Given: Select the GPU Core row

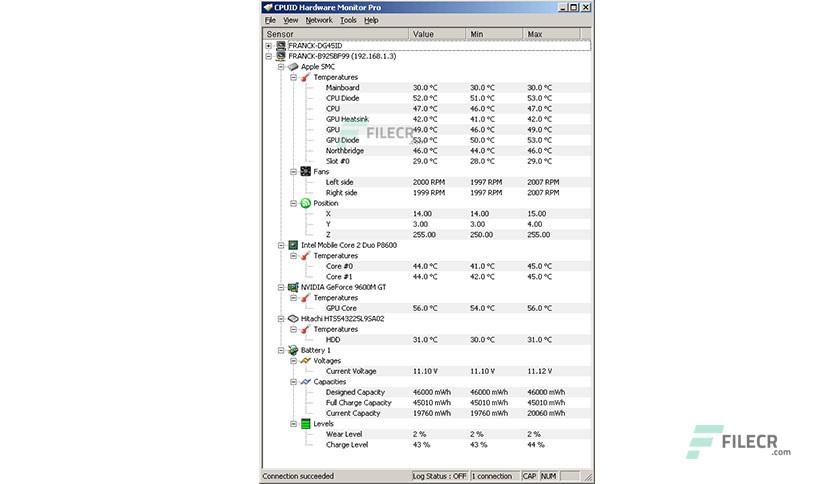Looking at the screenshot, I should tap(427, 308).
